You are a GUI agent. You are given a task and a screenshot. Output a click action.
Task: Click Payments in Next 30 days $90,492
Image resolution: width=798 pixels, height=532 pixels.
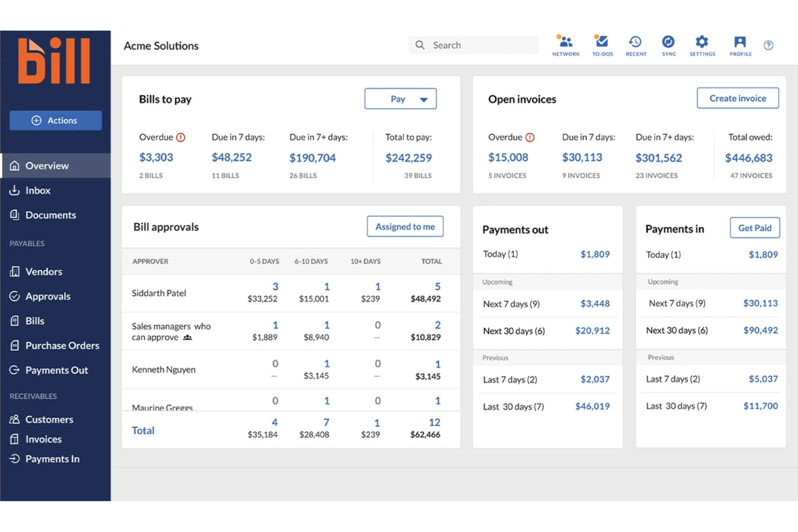[761, 330]
